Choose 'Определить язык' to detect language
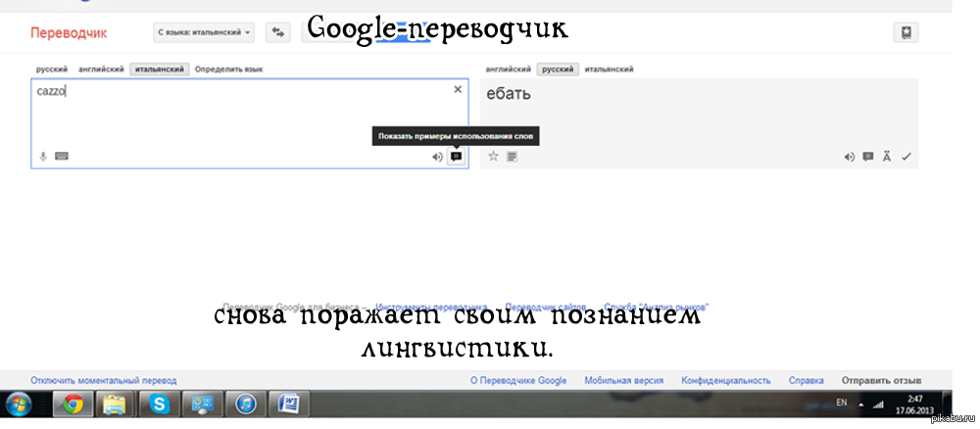The width and height of the screenshot is (980, 429). [228, 70]
